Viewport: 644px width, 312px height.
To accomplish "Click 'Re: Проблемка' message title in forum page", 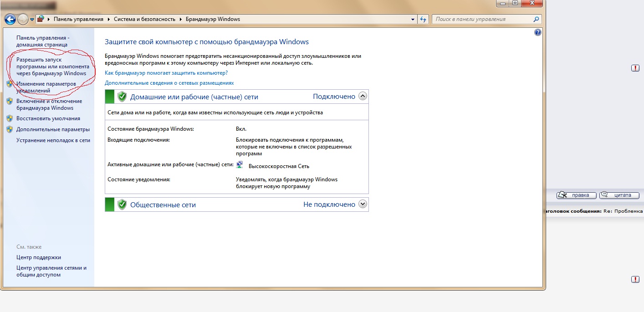I will click(623, 211).
